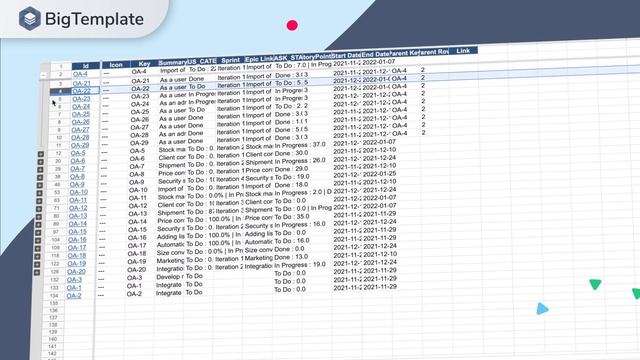
Task: Click the cell reading 'In Progress : 26.0'
Action: 300,161
